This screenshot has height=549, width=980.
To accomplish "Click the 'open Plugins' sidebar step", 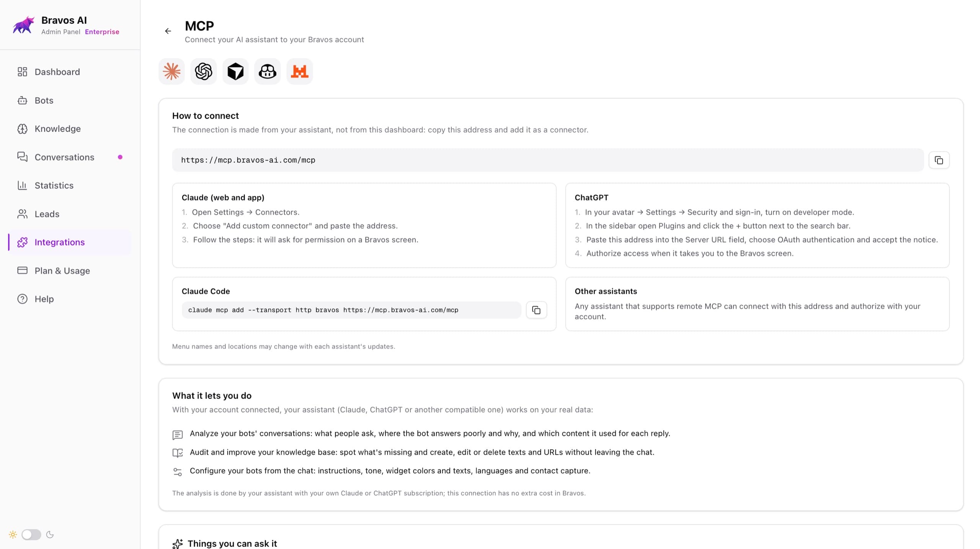I will point(718,226).
